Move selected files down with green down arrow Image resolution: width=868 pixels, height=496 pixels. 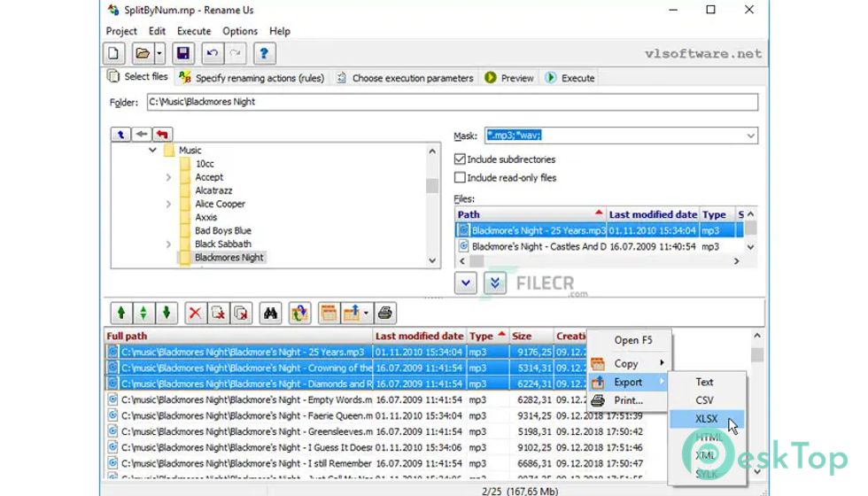coord(167,314)
